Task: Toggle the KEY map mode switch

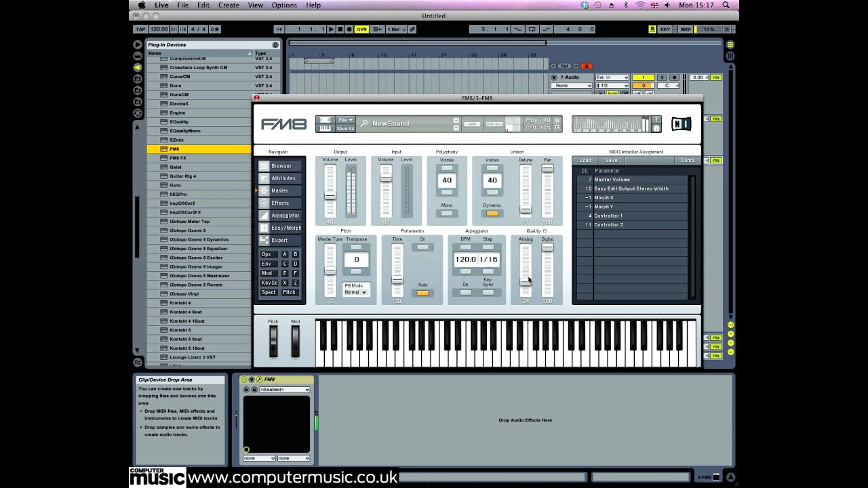Action: click(665, 29)
